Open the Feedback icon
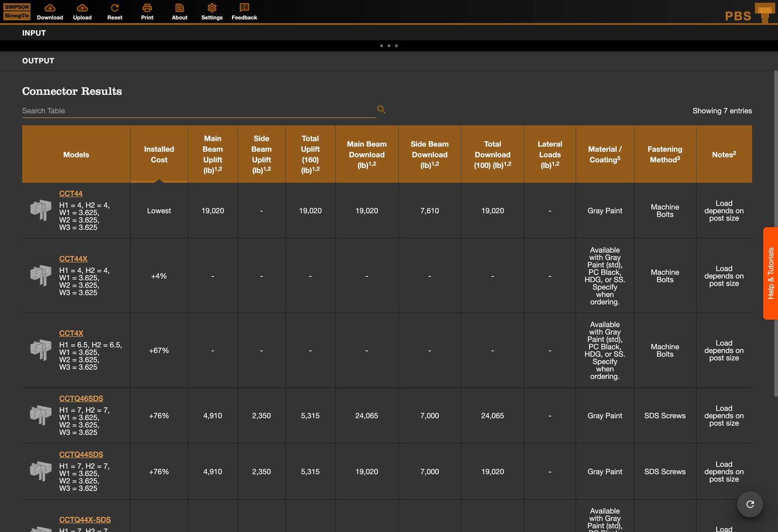 coord(244,8)
